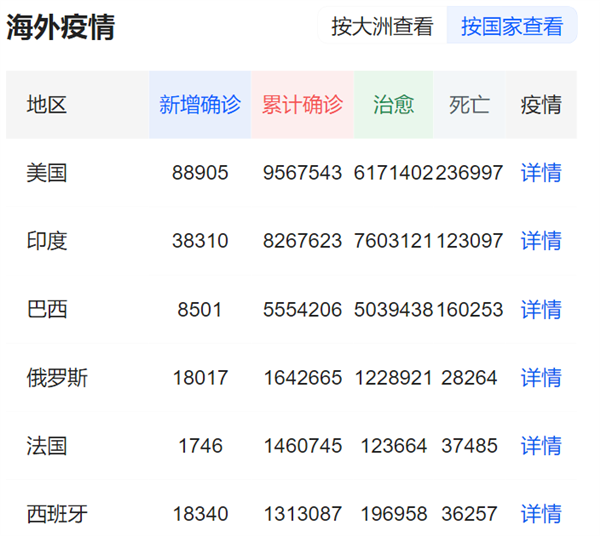The height and width of the screenshot is (536, 600).
Task: Click new cases value 88905
Action: tap(200, 173)
